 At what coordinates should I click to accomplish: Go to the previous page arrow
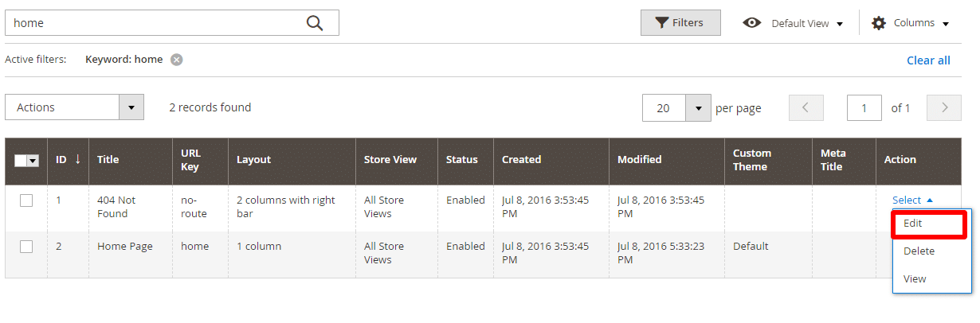tap(806, 108)
